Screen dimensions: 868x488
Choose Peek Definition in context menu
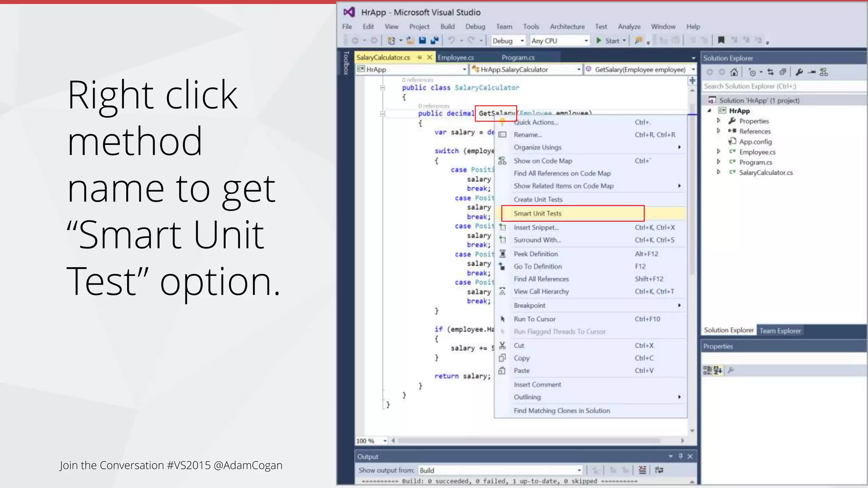(x=592, y=254)
